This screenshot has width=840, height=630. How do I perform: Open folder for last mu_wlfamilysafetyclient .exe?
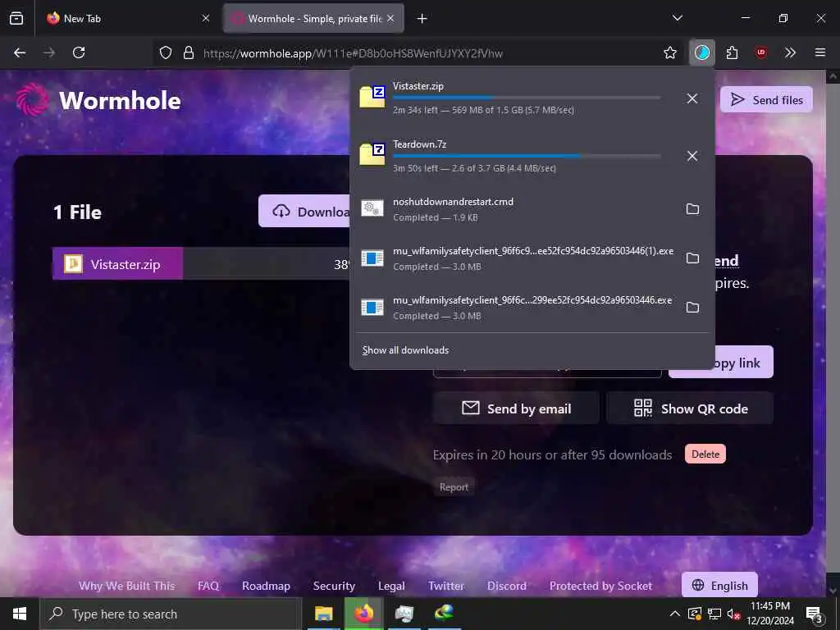[692, 308]
